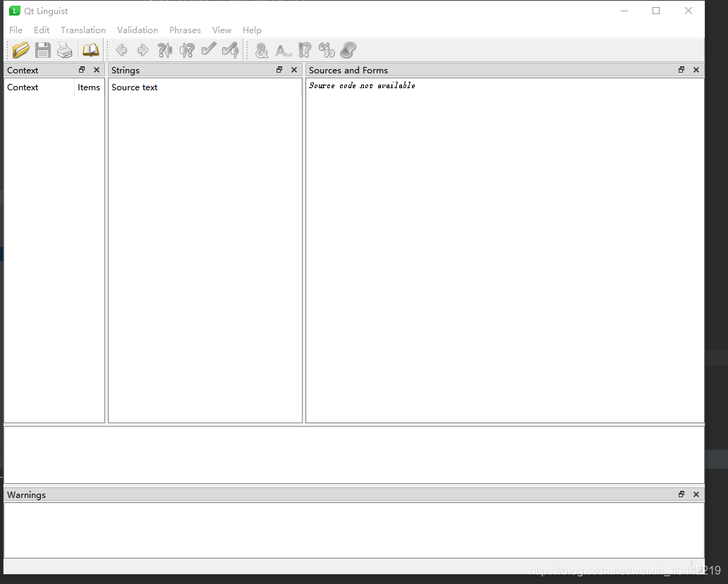Float the Strings panel

279,70
